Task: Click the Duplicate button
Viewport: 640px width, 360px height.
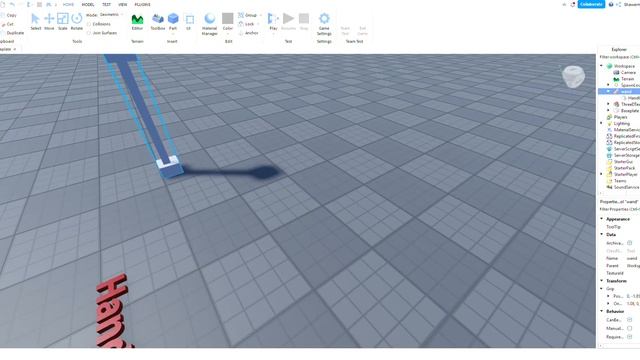Action: [x=12, y=33]
